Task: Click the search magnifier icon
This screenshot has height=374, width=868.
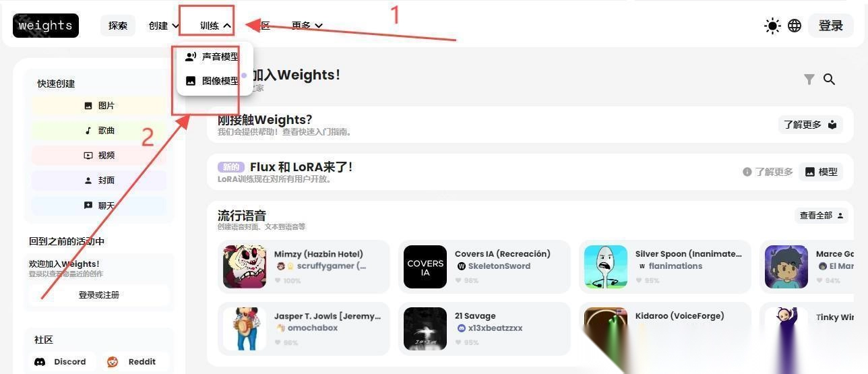Action: (829, 80)
